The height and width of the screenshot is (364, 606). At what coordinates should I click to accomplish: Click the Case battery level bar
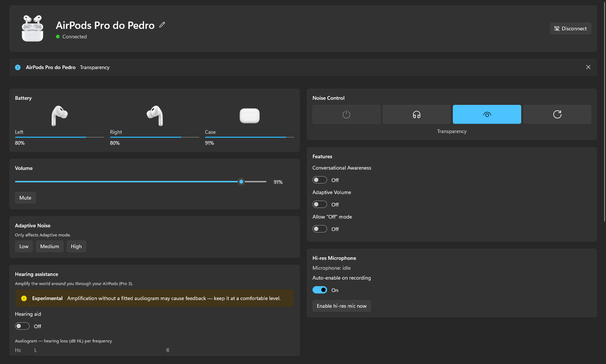250,137
